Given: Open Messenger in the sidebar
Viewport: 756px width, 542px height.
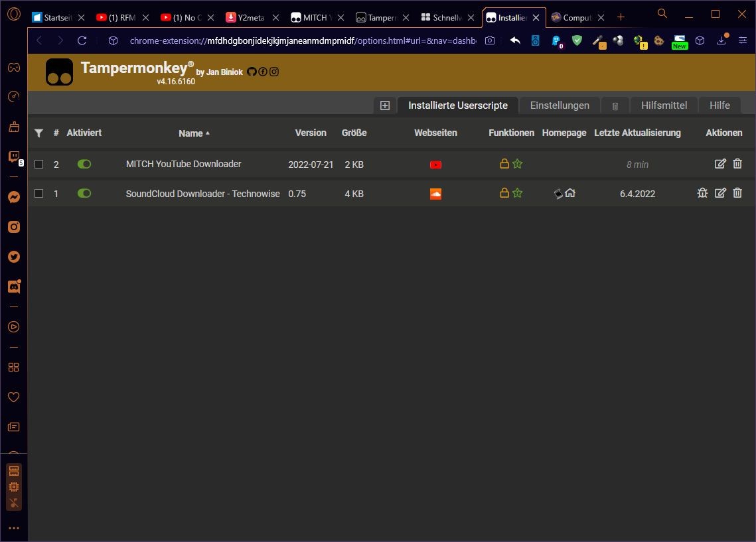Looking at the screenshot, I should [x=14, y=197].
